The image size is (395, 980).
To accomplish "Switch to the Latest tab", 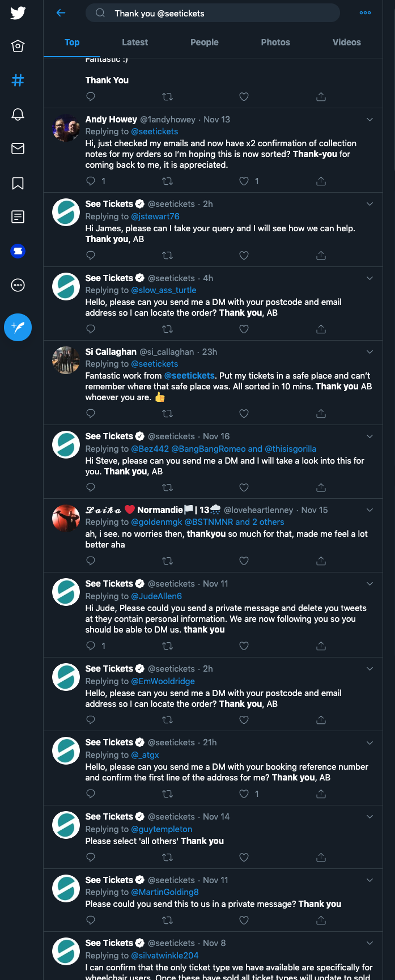I will tap(135, 43).
